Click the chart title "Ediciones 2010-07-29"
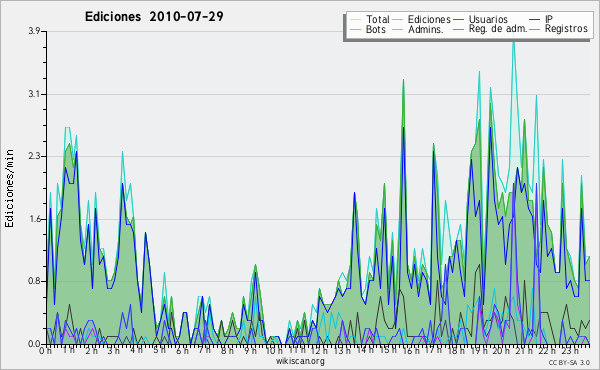Viewport: 600px width, 370px height. (x=154, y=17)
